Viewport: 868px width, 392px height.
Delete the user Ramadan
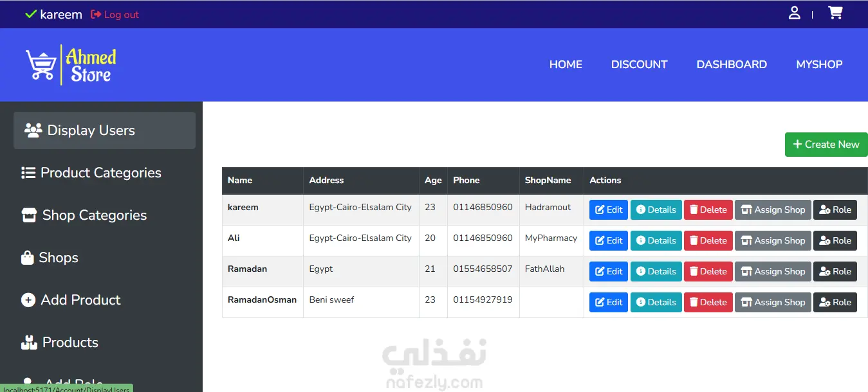708,271
